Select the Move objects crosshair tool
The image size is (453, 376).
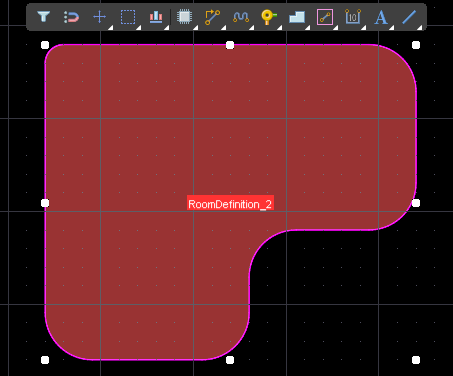click(x=99, y=17)
